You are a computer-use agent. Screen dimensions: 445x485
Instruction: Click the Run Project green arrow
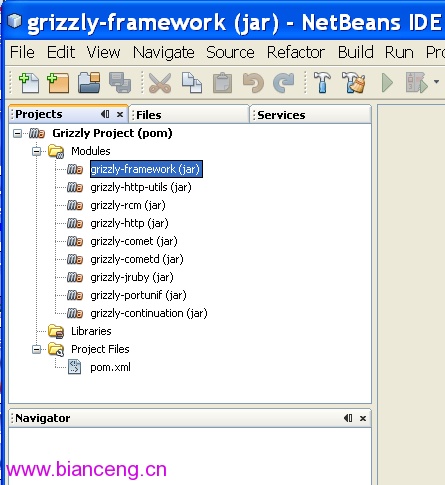point(387,83)
